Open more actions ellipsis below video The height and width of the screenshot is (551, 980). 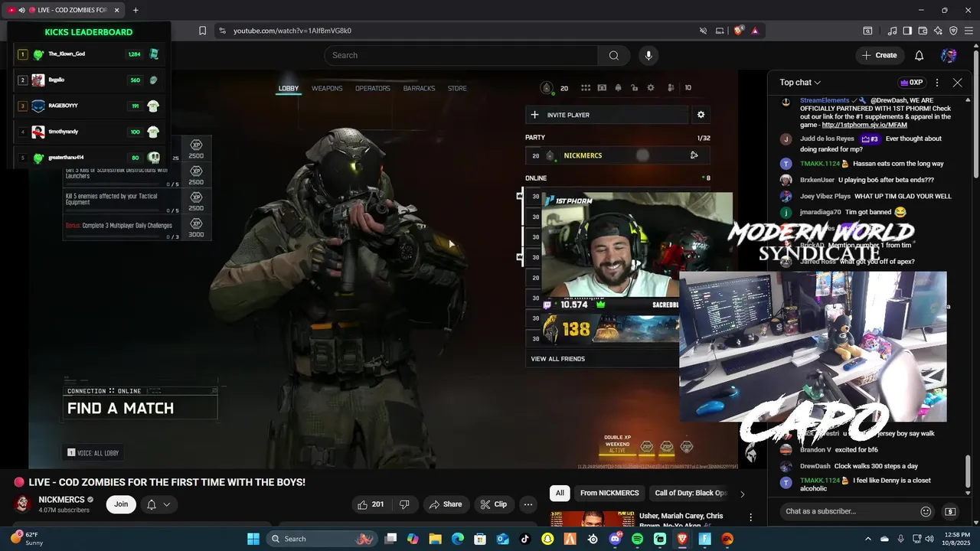click(x=528, y=504)
